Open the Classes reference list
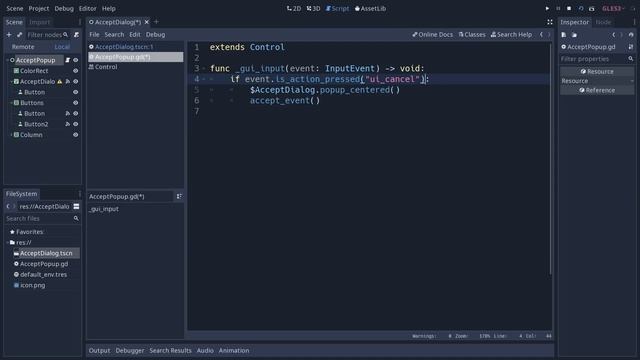Image resolution: width=640 pixels, height=360 pixels. [x=472, y=35]
